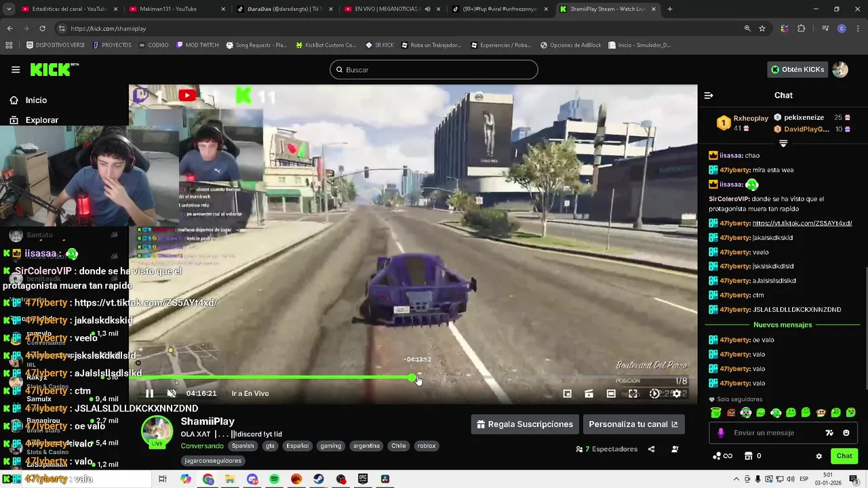Screen dimensions: 868x488
Task: Open the browser address bar URL
Action: [108, 28]
